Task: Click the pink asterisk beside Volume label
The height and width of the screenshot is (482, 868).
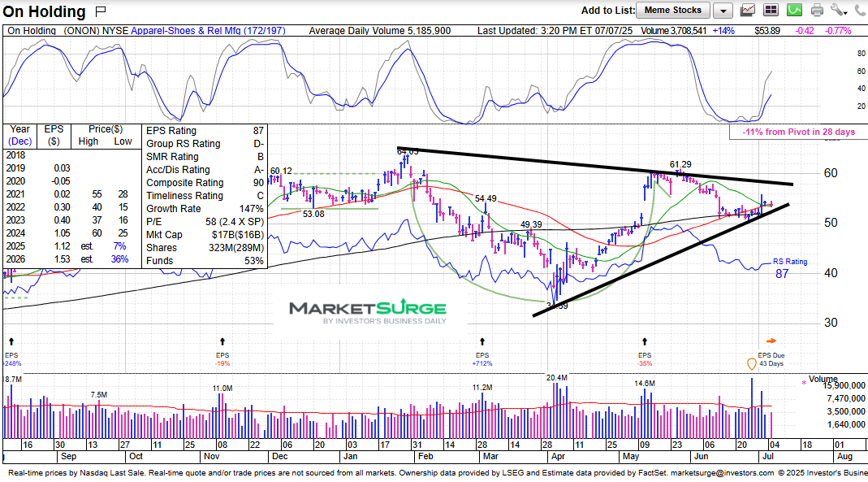Action: 804,382
